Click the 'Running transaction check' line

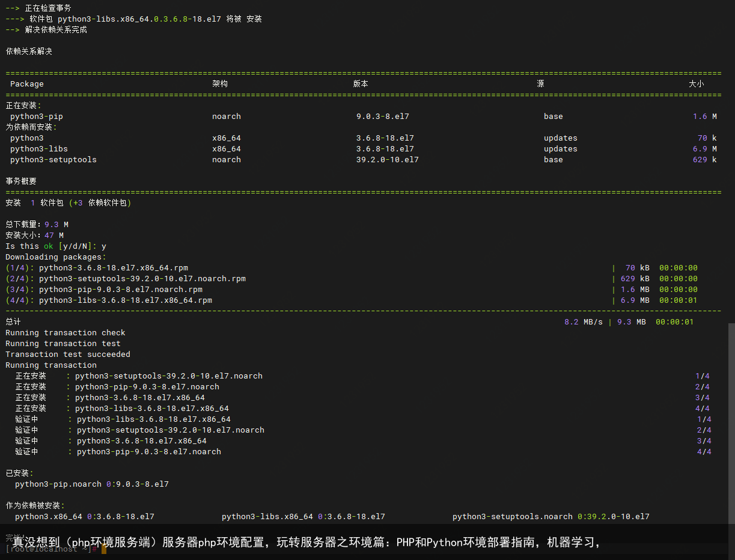point(66,333)
